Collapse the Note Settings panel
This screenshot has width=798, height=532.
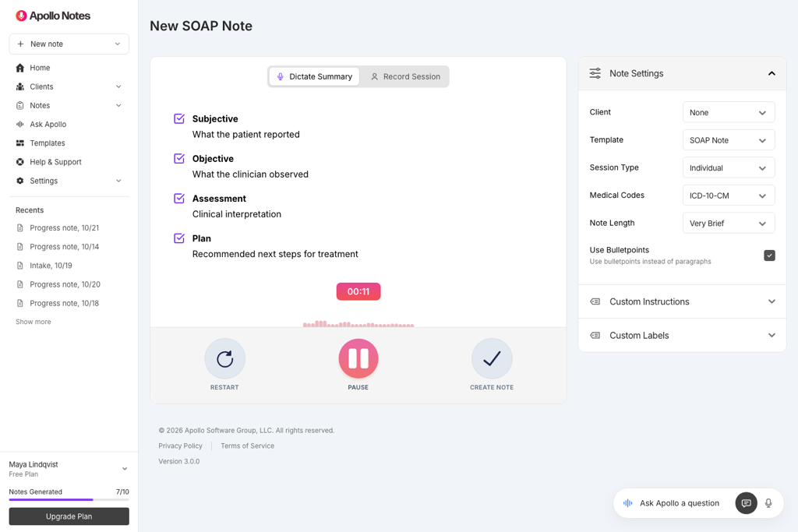[x=772, y=73]
